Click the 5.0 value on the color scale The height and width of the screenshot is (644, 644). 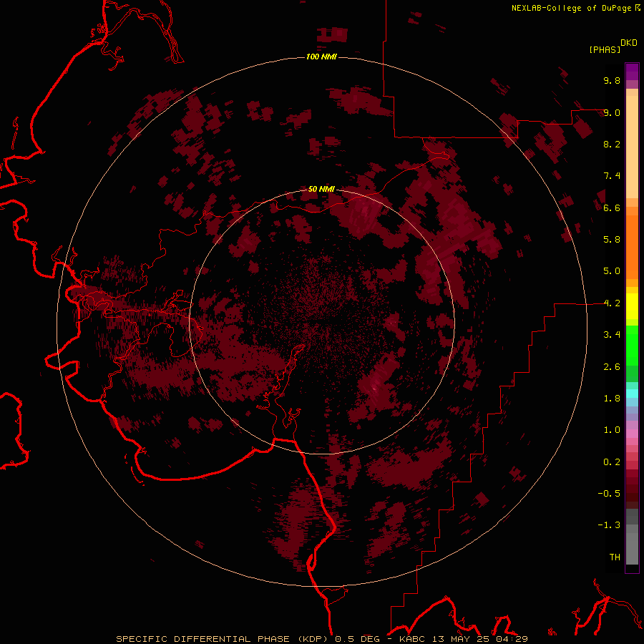(x=612, y=271)
